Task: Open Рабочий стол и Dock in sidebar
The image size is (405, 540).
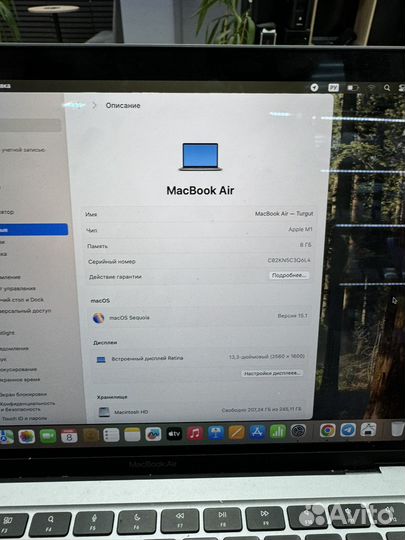Action: [x=21, y=300]
